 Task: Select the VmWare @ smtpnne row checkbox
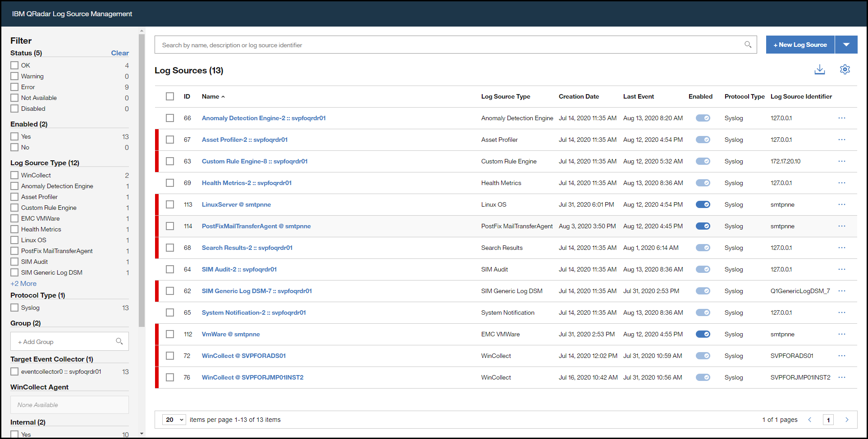pos(170,334)
